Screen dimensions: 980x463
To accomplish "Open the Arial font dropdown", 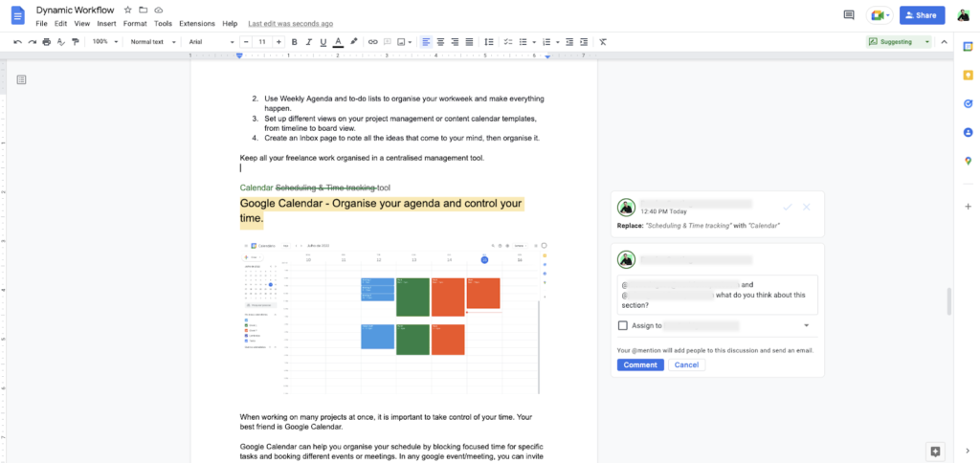I will tap(212, 42).
